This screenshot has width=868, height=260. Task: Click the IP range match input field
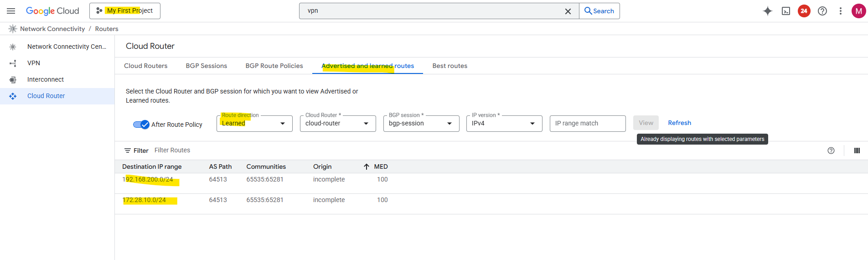click(x=588, y=124)
